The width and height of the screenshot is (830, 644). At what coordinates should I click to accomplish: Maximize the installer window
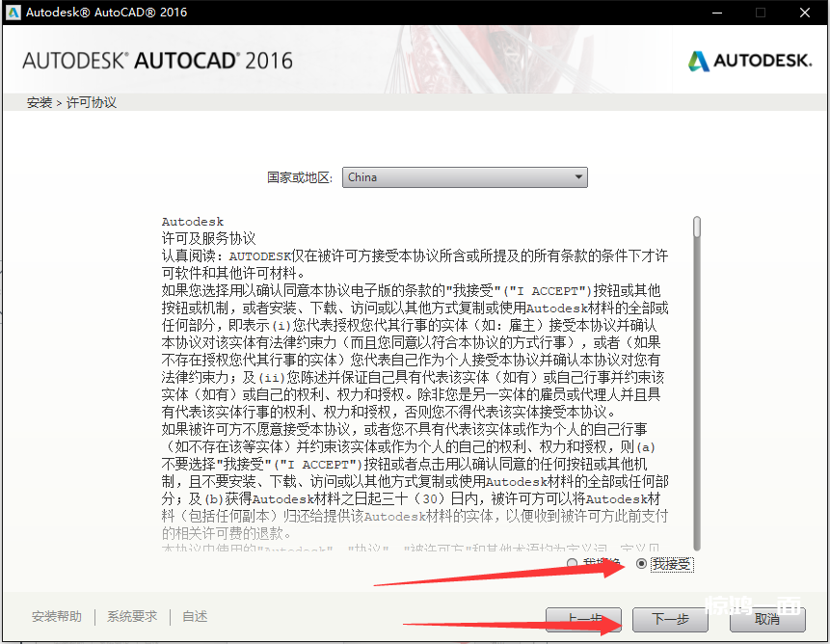pos(760,13)
